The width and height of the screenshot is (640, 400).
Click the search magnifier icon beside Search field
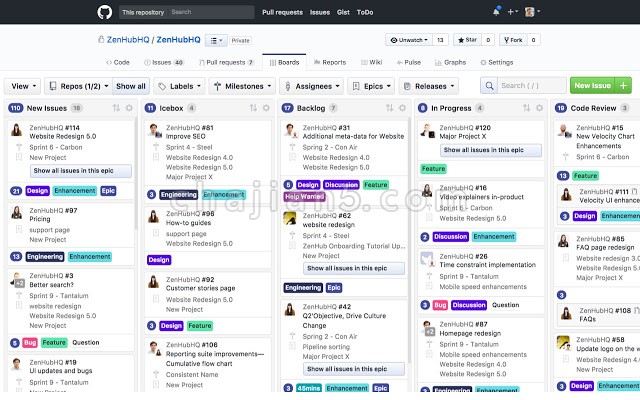pyautogui.click(x=489, y=86)
